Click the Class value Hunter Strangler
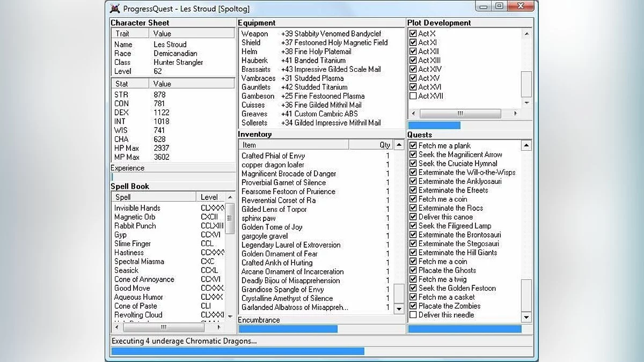The image size is (644, 362). click(x=178, y=62)
